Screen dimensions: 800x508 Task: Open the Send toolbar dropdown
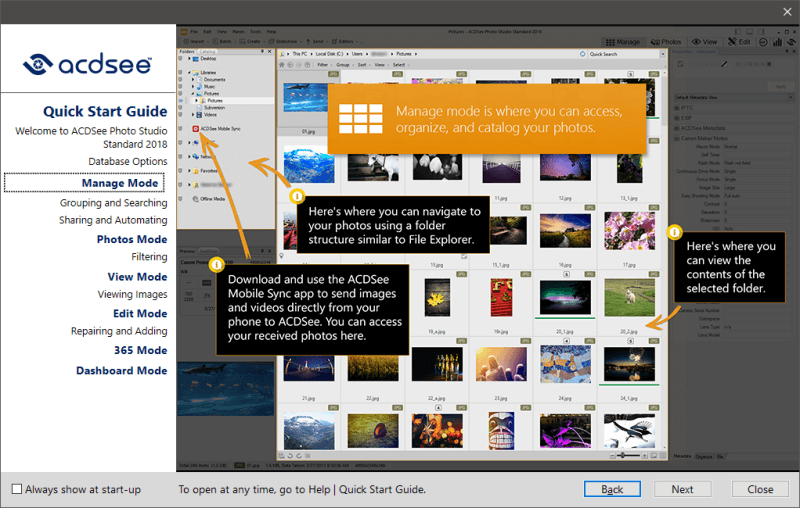click(316, 41)
